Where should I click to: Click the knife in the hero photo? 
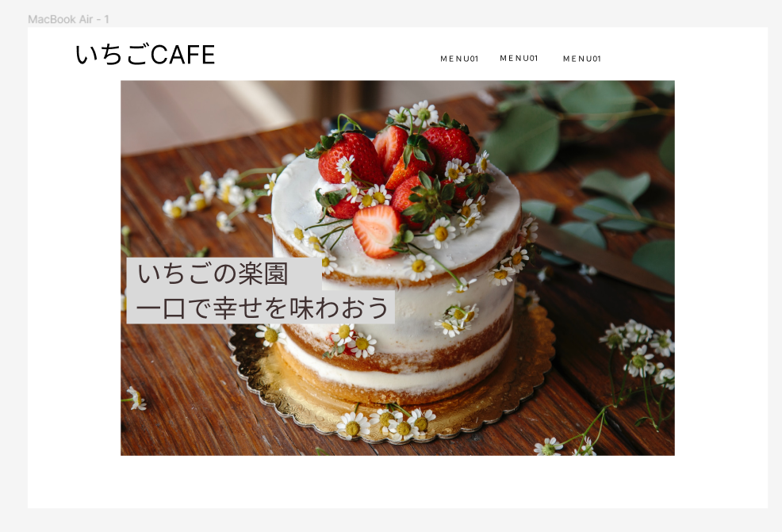point(604,257)
